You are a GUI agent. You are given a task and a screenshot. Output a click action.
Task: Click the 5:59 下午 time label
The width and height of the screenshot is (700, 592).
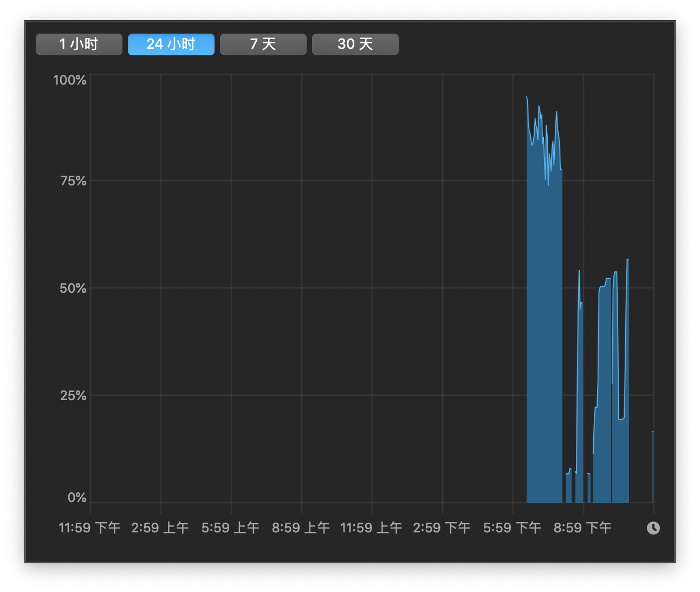[x=512, y=528]
